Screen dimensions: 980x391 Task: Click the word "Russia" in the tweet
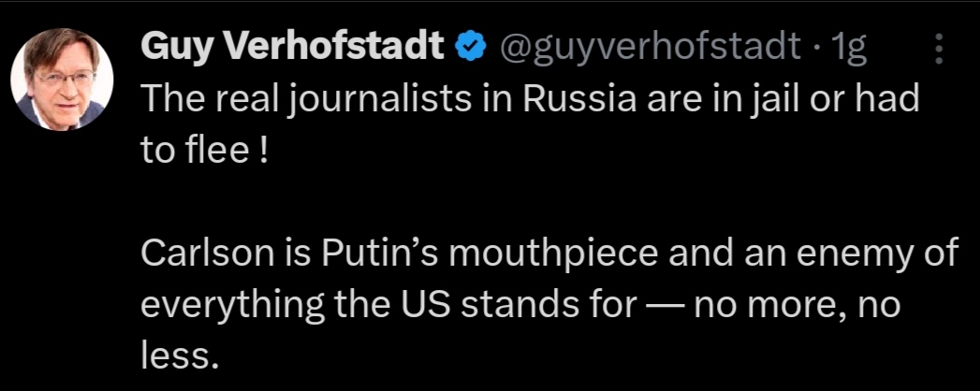click(587, 100)
